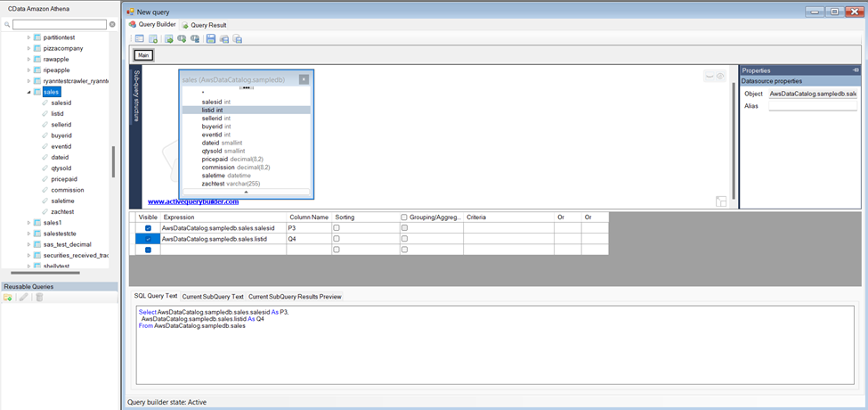Click the clear search icon beside search box
The image size is (868, 410).
(112, 24)
